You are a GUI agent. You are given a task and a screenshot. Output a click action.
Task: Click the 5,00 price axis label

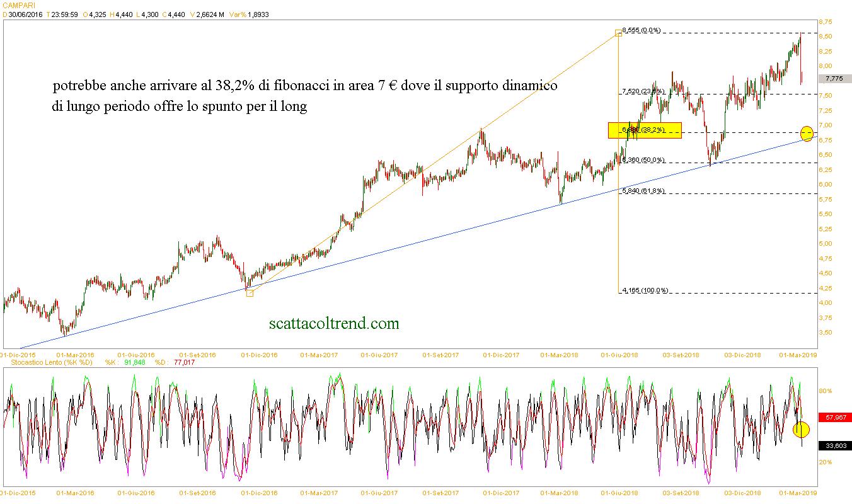click(x=826, y=244)
